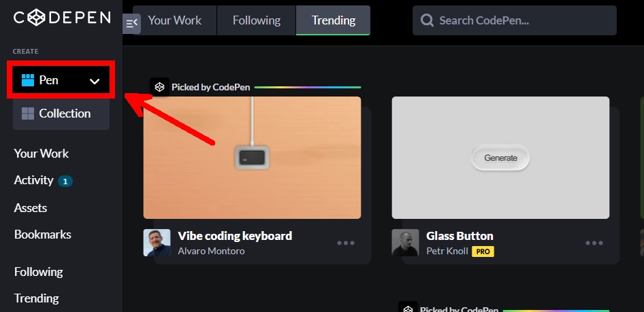Click the Picked by CodePen badge icon
This screenshot has width=644, height=312.
click(159, 87)
